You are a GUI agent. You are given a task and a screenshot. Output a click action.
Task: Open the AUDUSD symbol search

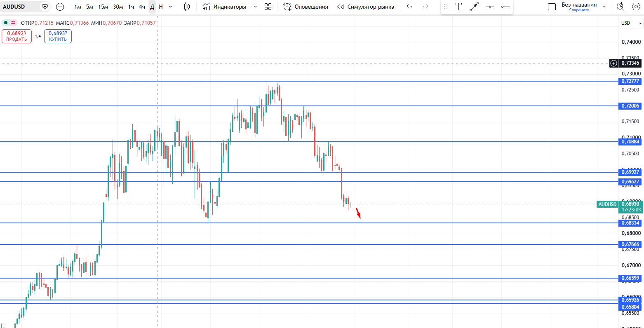(14, 7)
